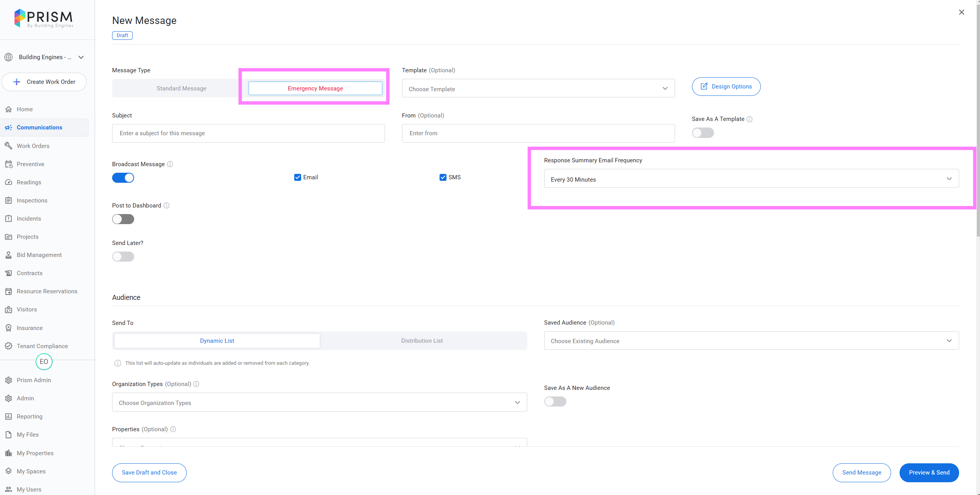
Task: Click the Inspections clipboard icon
Action: (x=9, y=200)
